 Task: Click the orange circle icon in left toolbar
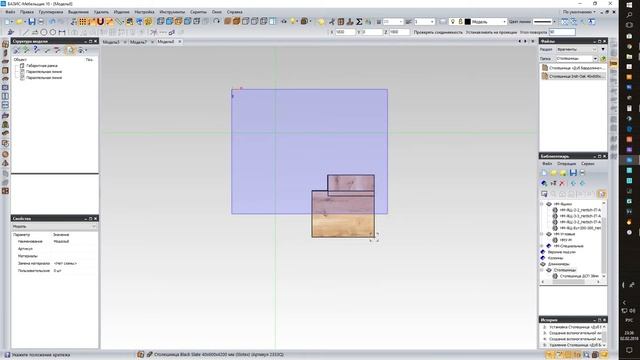[5, 154]
